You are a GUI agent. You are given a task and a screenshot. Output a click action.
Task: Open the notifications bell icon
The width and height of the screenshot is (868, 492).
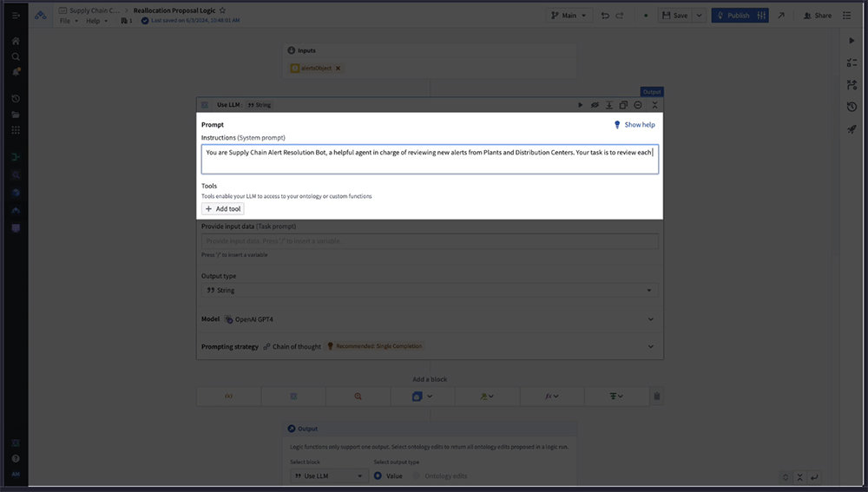16,71
